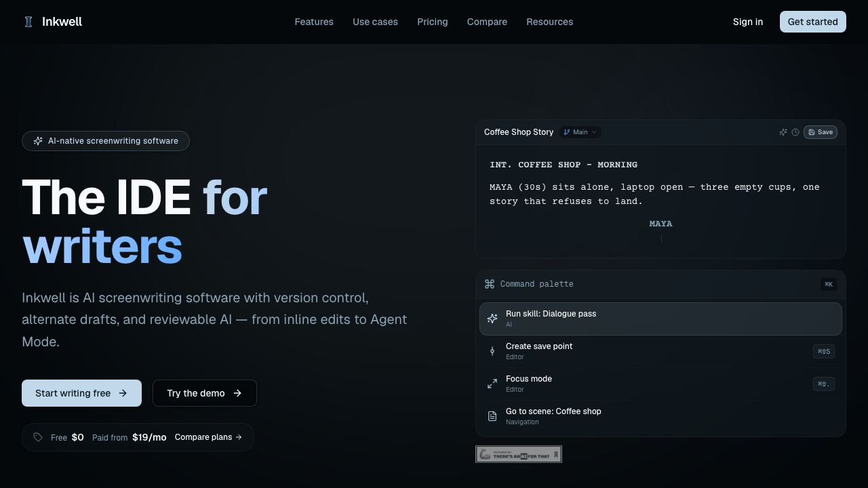Select Run skill: Dialogue pass command
The image size is (868, 488).
pos(660,319)
